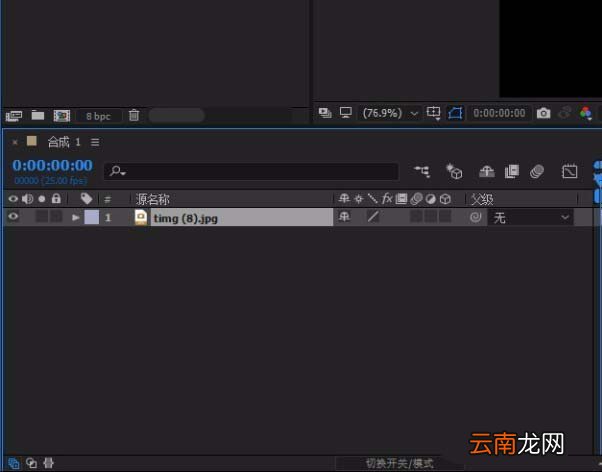The image size is (602, 472).
Task: Hide all shy layers with the timeline toolbar button
Action: click(x=486, y=171)
